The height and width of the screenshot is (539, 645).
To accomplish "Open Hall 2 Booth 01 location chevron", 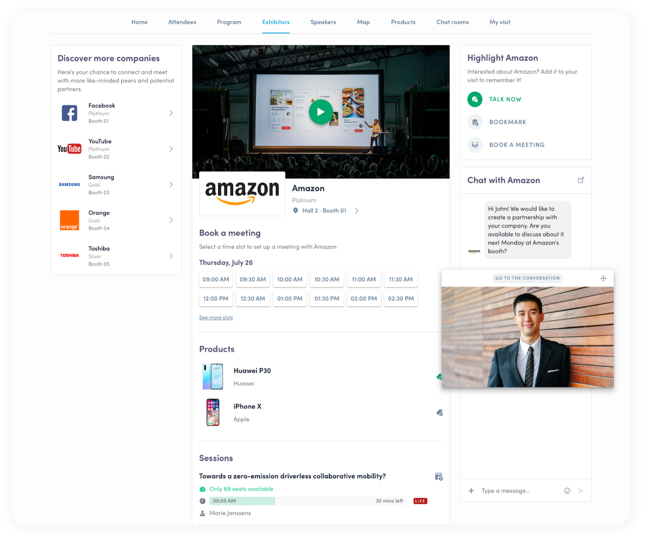I will click(x=357, y=211).
